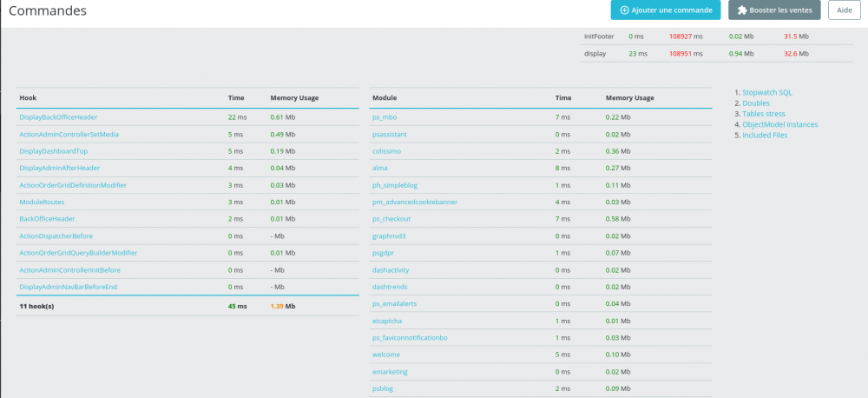Jump to Stopwatch SQL section
This screenshot has height=398, width=868.
click(766, 93)
